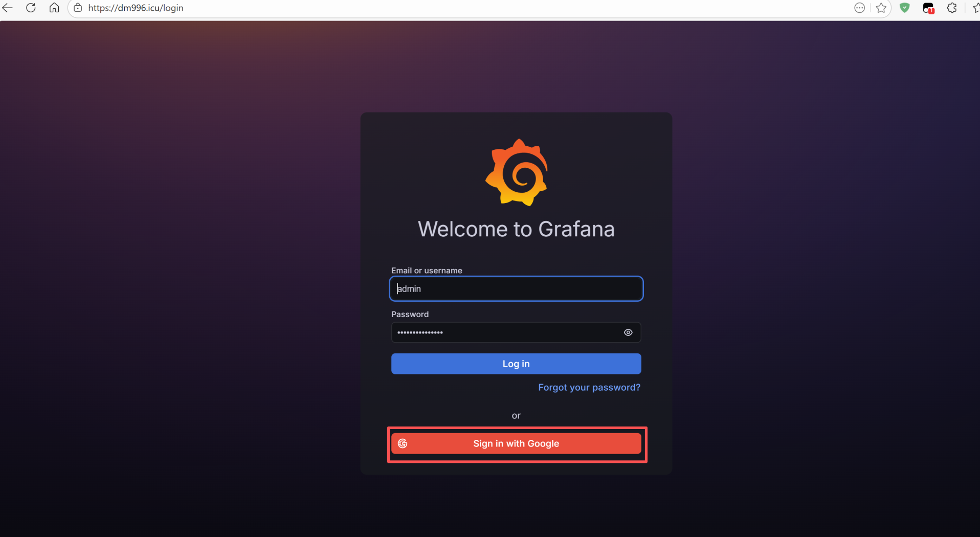This screenshot has width=980, height=537.
Task: Reload the page with the refresh icon
Action: click(31, 8)
